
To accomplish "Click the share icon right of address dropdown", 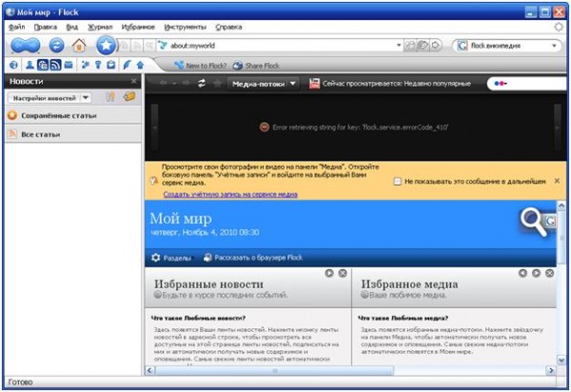I will pos(410,46).
